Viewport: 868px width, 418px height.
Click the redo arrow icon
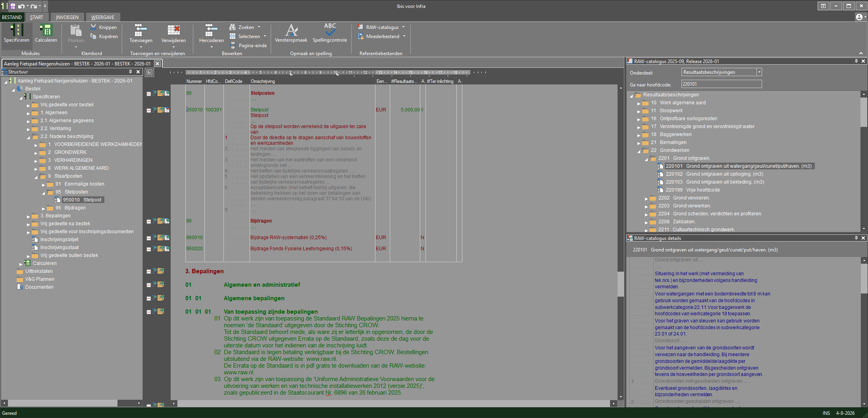click(x=34, y=6)
